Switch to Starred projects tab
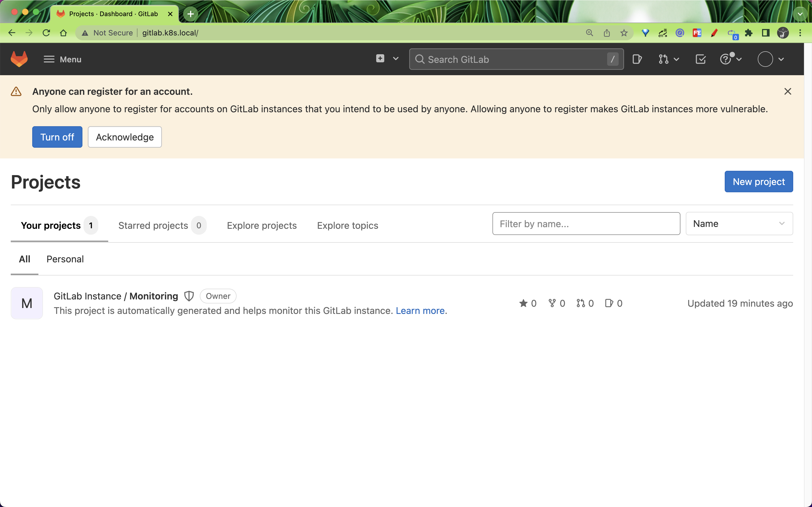812x507 pixels. click(x=162, y=225)
